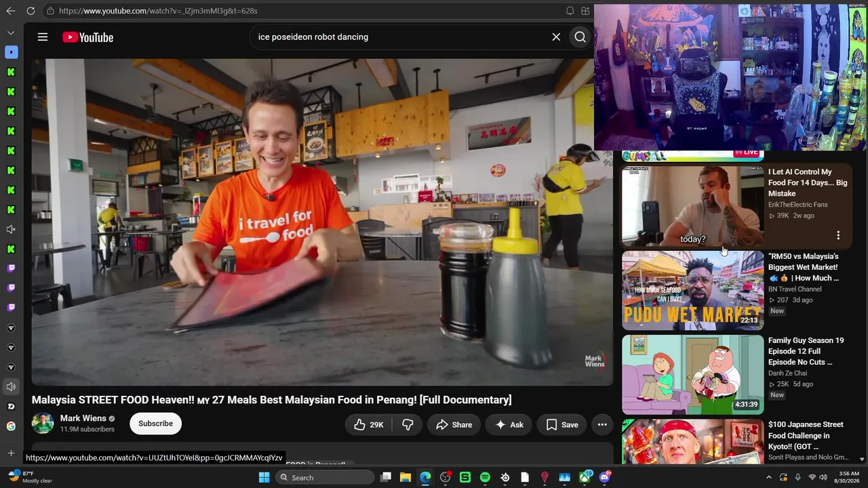The image size is (868, 488).
Task: Click the video title 'Malaysia STREET FOOD Heaven!!'
Action: click(x=271, y=400)
